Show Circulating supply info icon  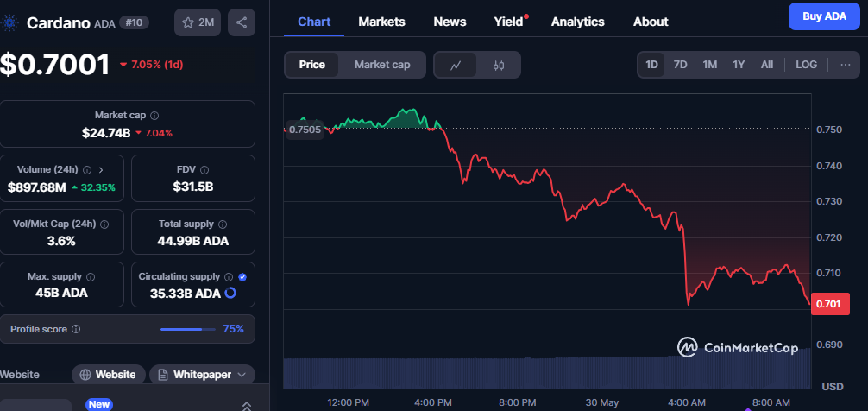230,276
